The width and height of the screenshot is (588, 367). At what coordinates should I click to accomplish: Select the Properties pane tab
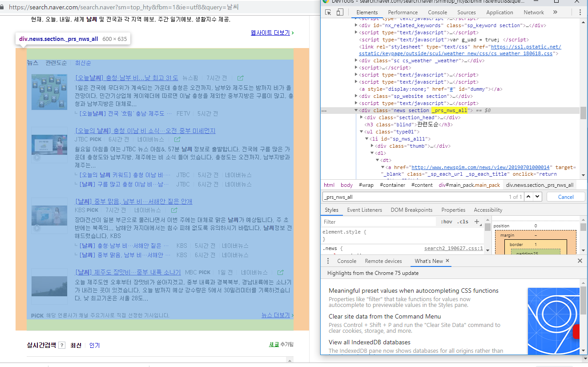pos(453,210)
